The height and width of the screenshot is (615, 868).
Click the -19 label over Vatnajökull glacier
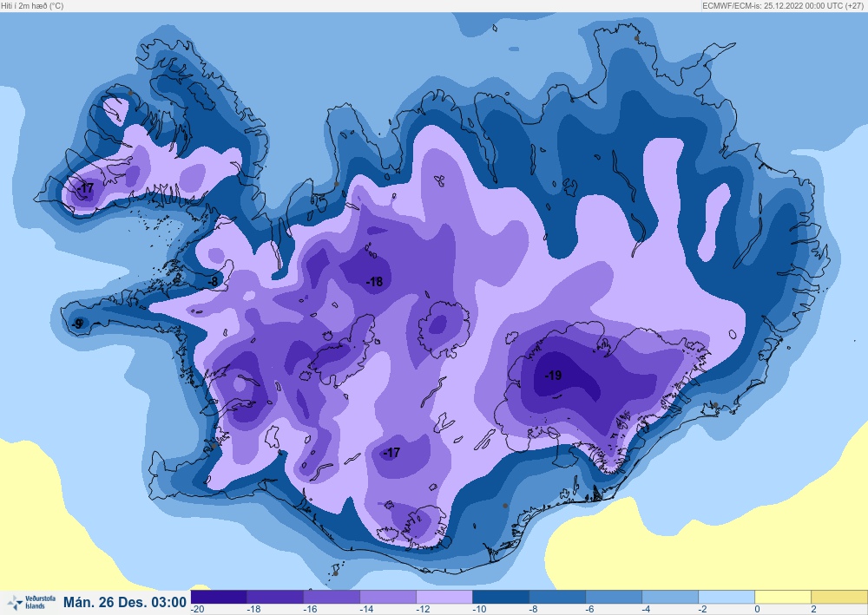(553, 376)
